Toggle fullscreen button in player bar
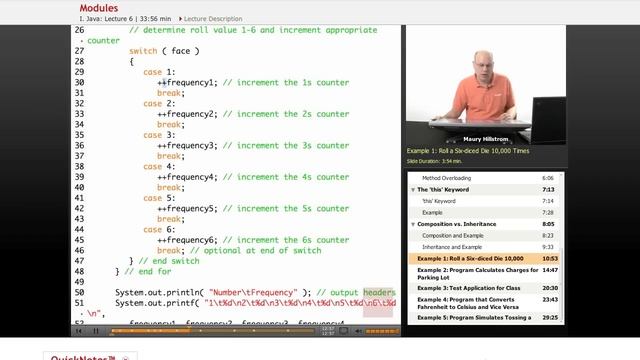This screenshot has height=360, width=640. [344, 331]
